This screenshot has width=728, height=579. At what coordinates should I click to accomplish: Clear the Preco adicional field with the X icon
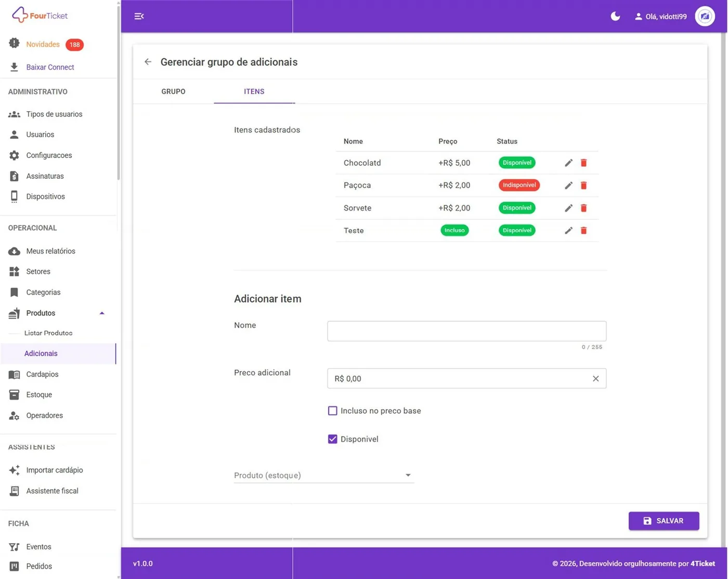tap(596, 378)
